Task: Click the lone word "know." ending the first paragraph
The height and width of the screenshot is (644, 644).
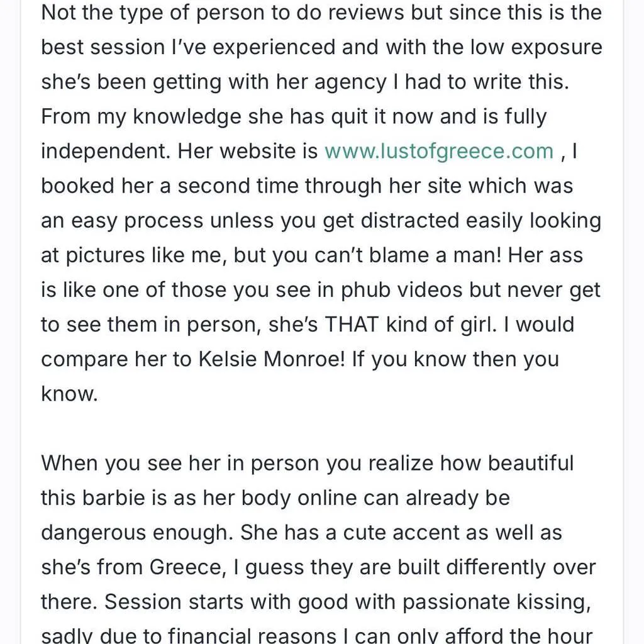Action: pos(69,394)
